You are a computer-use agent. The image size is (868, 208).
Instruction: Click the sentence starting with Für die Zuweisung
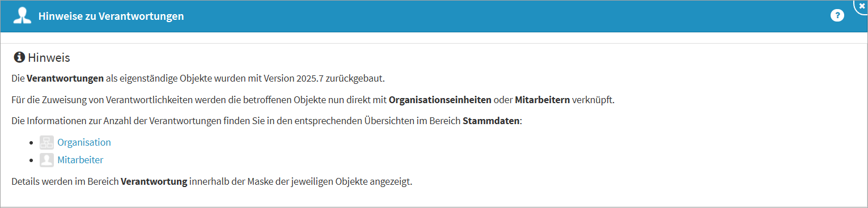pyautogui.click(x=313, y=100)
